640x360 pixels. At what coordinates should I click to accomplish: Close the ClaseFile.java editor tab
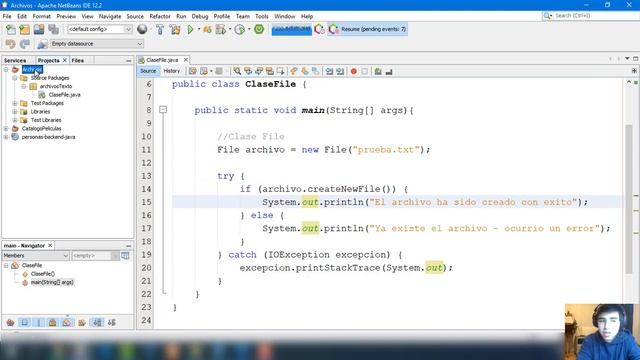[186, 60]
